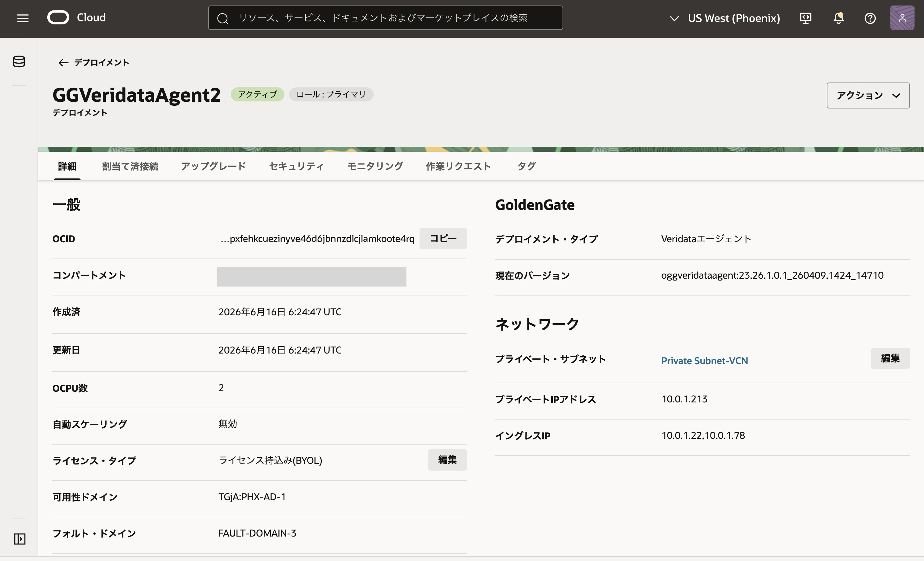The height and width of the screenshot is (561, 924).
Task: Open the notifications bell
Action: tap(838, 18)
